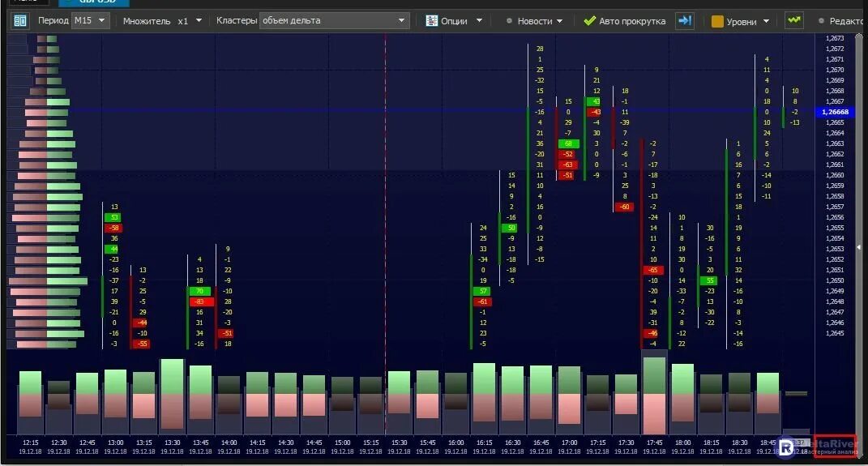Screen dimensions: 868x466
Task: Expand the Кластеры объем дельта combo box
Action: point(335,20)
